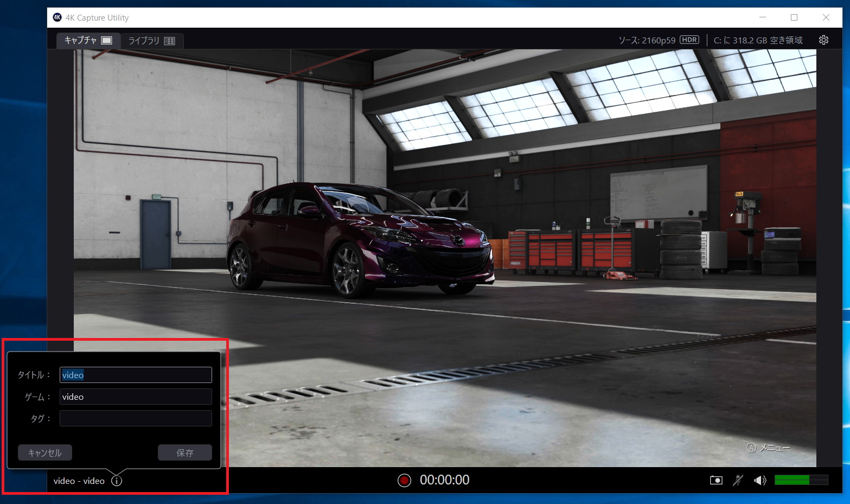Click the ソース: 2160p59 source text
The height and width of the screenshot is (504, 850).
click(x=647, y=40)
